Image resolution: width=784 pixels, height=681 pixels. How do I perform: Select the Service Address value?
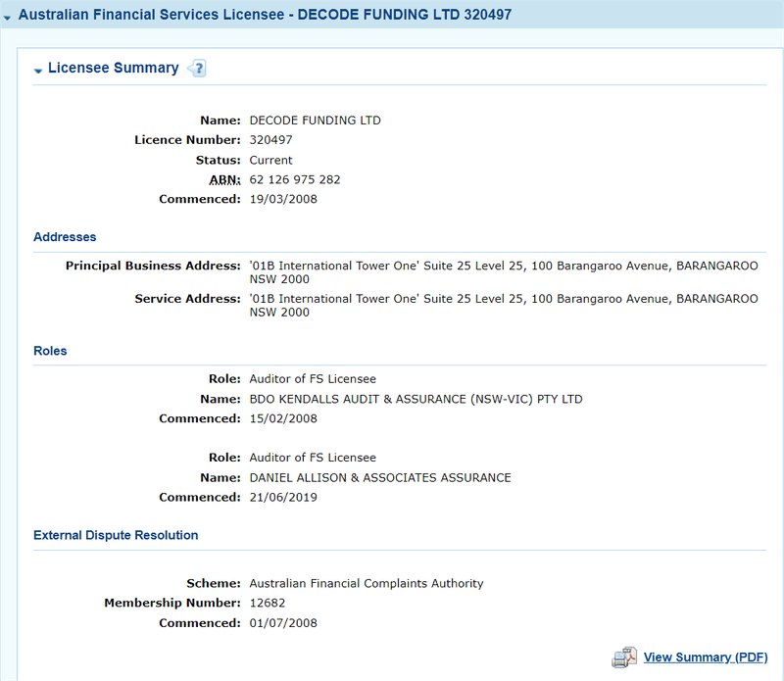504,306
